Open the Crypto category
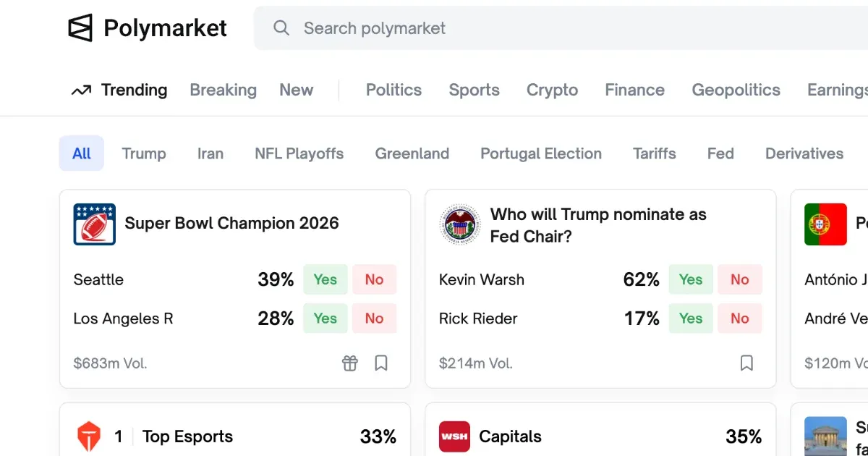 click(552, 90)
